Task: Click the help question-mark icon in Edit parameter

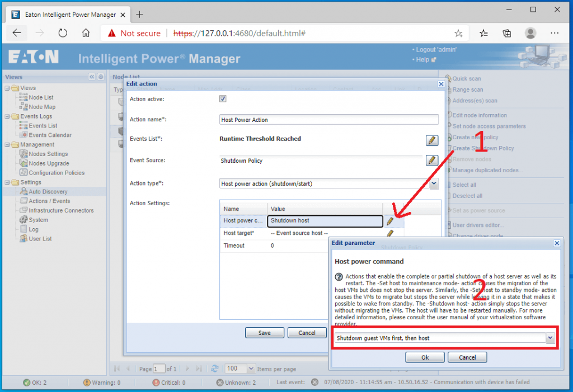Action: point(339,277)
